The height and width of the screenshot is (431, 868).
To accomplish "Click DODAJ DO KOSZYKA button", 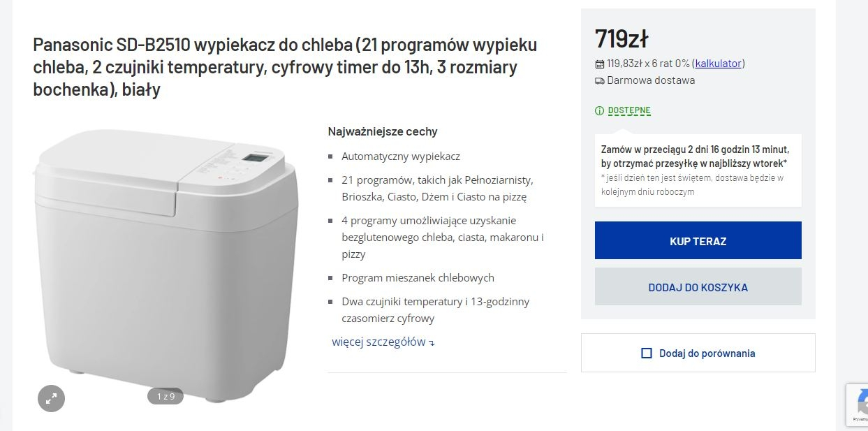I will (x=698, y=287).
